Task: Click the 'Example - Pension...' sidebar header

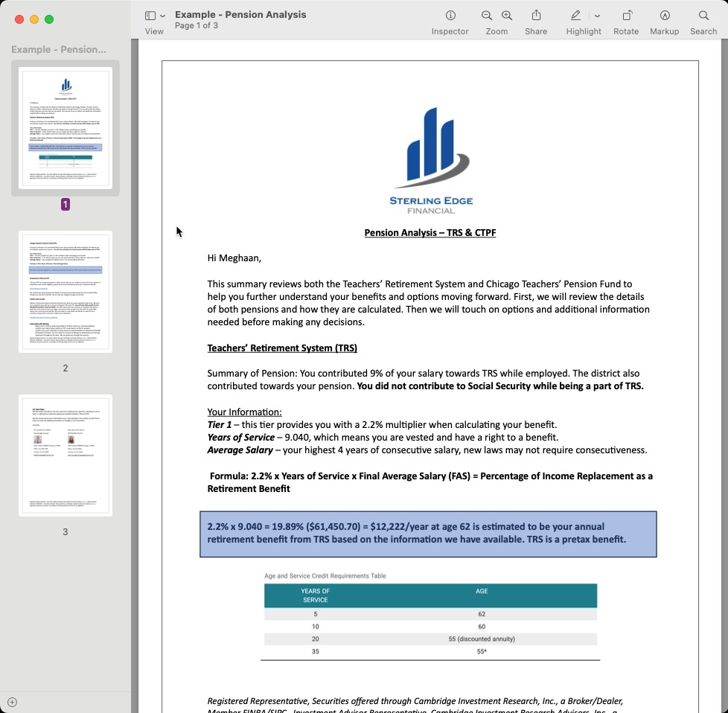Action: (x=59, y=49)
